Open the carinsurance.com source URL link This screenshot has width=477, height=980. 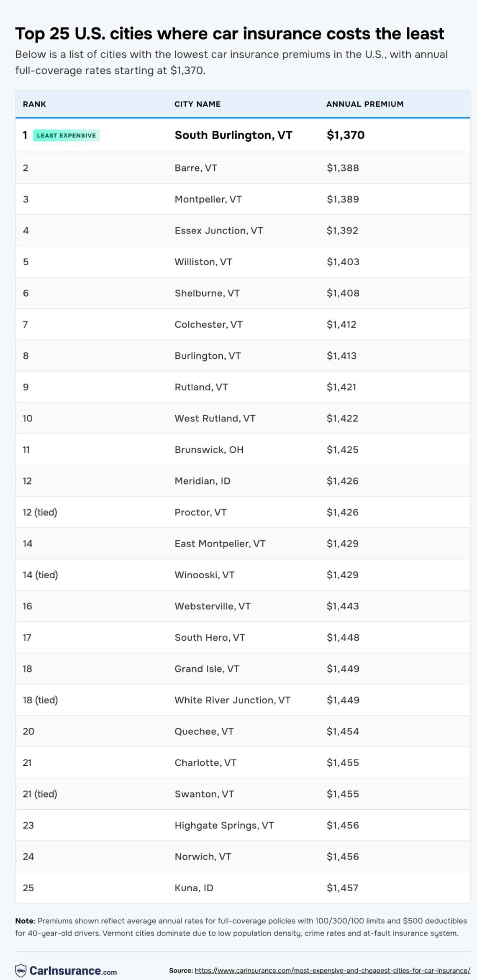[x=332, y=970]
